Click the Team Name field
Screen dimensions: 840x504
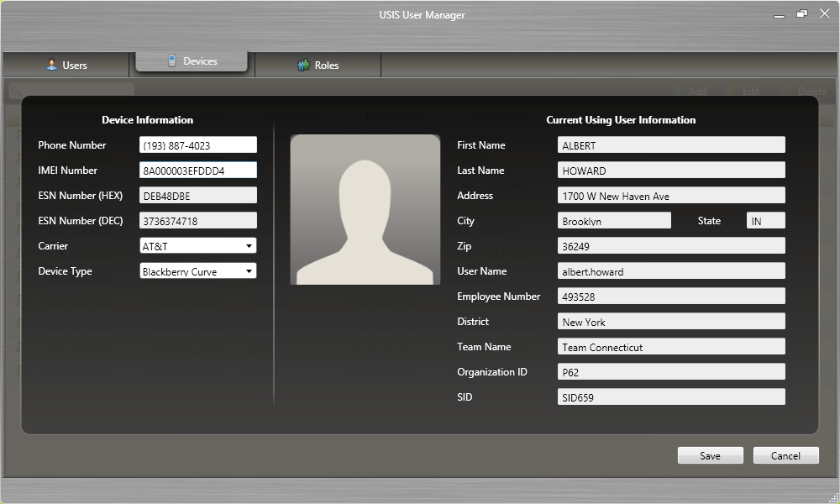point(670,347)
